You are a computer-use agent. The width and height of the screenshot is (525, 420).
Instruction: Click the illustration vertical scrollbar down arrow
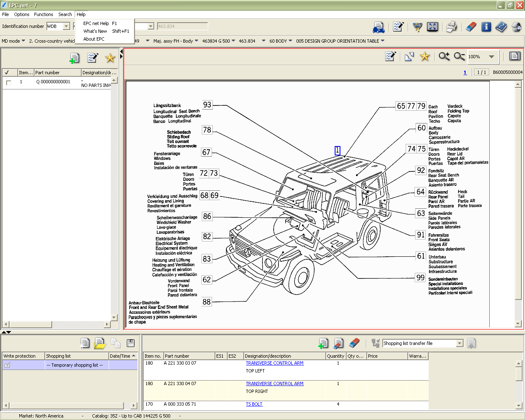pyautogui.click(x=518, y=324)
